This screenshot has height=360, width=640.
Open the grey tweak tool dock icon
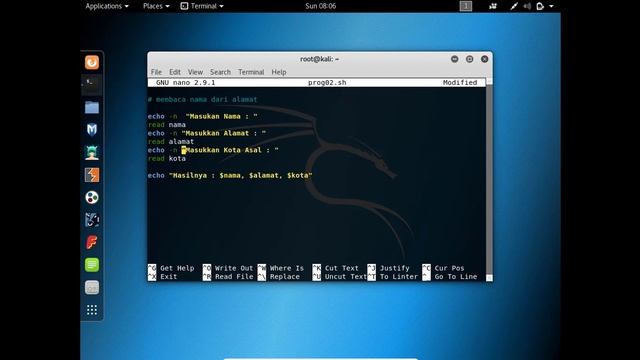(x=92, y=288)
